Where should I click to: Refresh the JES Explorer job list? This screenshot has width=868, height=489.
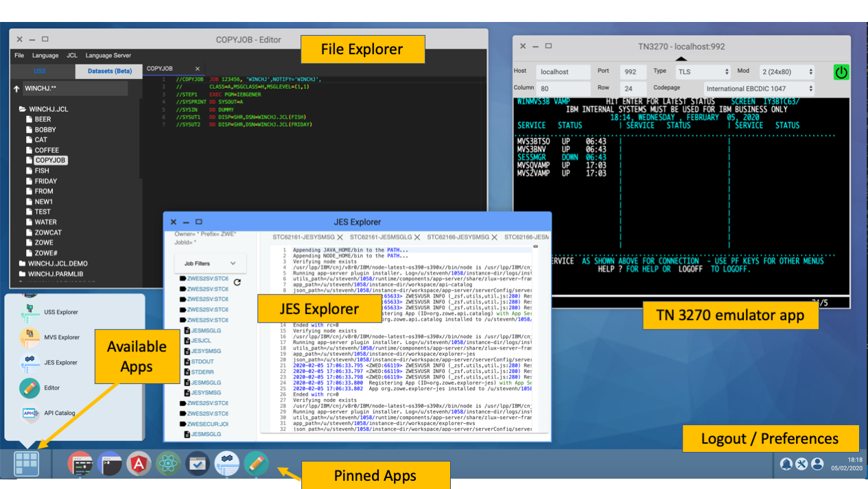coord(238,282)
